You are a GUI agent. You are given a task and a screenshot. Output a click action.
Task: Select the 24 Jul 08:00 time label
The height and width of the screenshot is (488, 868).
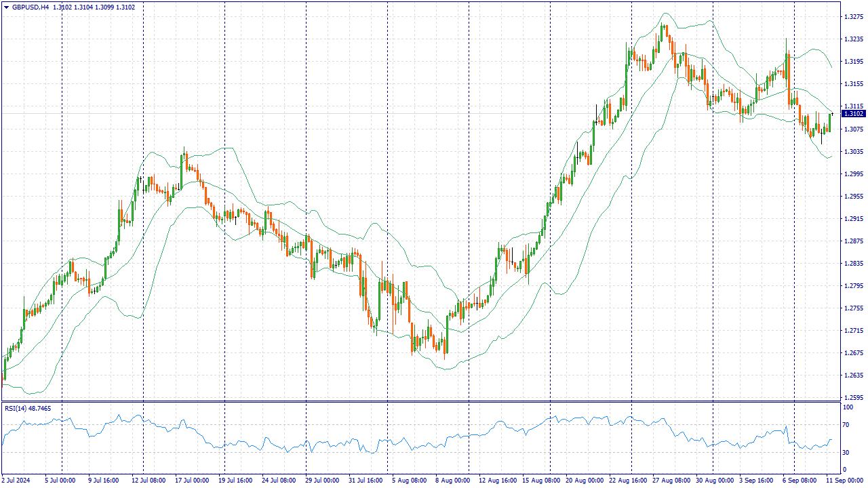(277, 481)
